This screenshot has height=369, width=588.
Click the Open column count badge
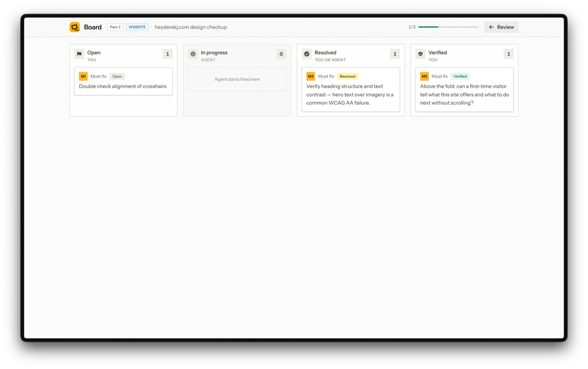(167, 54)
